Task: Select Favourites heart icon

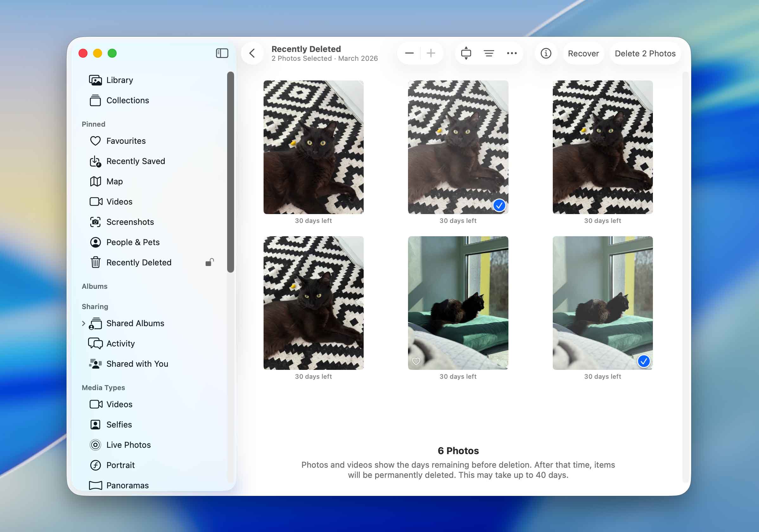Action: pyautogui.click(x=96, y=141)
